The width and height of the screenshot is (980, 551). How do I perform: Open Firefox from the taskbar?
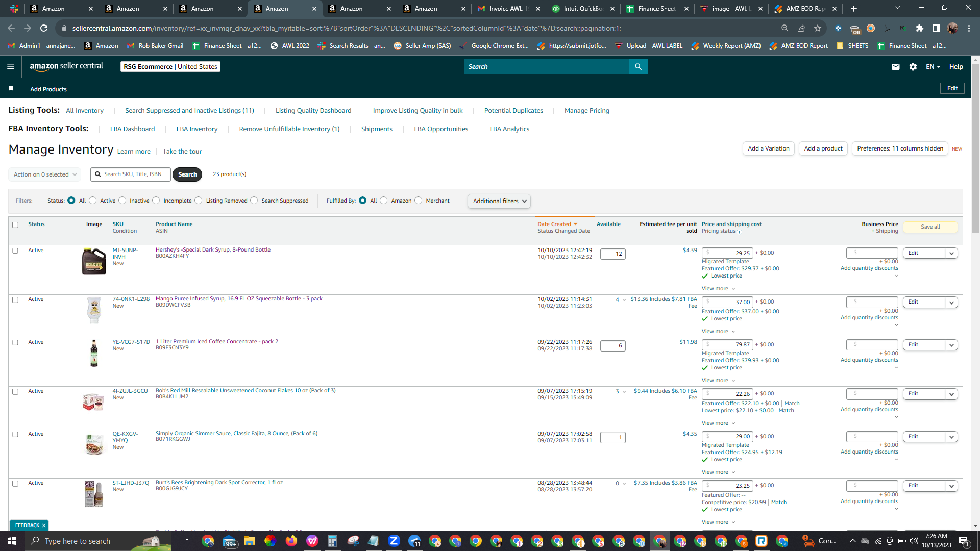(x=291, y=541)
